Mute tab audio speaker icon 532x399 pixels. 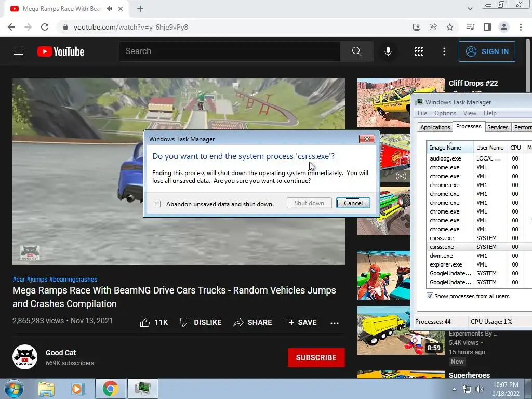pos(109,9)
